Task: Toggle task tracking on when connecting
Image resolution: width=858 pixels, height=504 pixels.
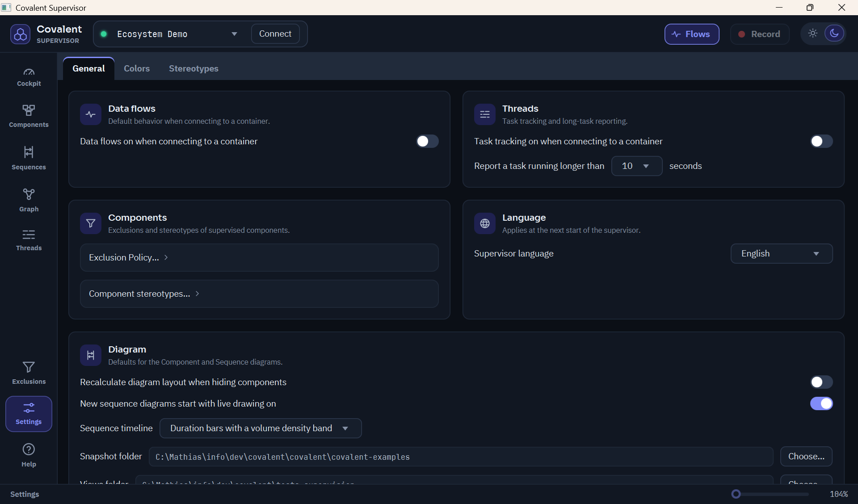Action: [821, 141]
